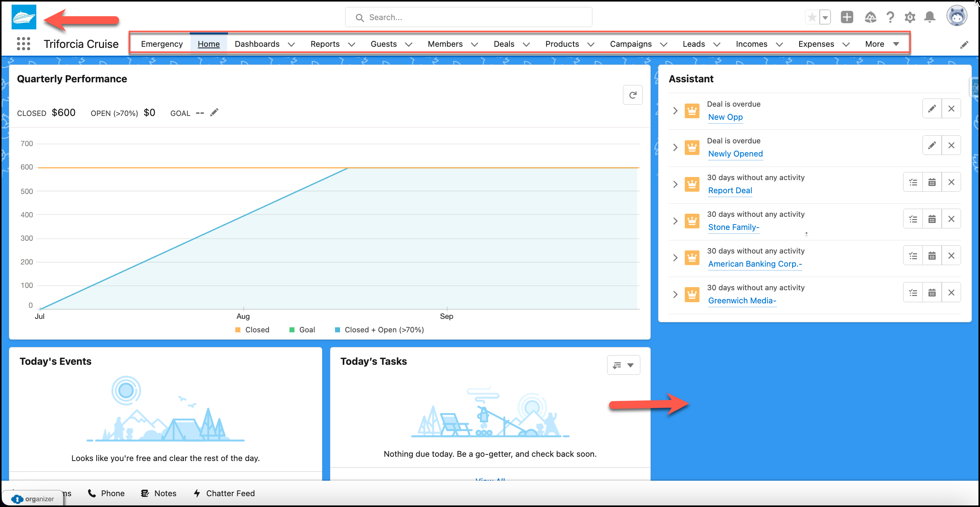Image resolution: width=980 pixels, height=507 pixels.
Task: Refresh the Quarterly Performance chart
Action: tap(633, 95)
